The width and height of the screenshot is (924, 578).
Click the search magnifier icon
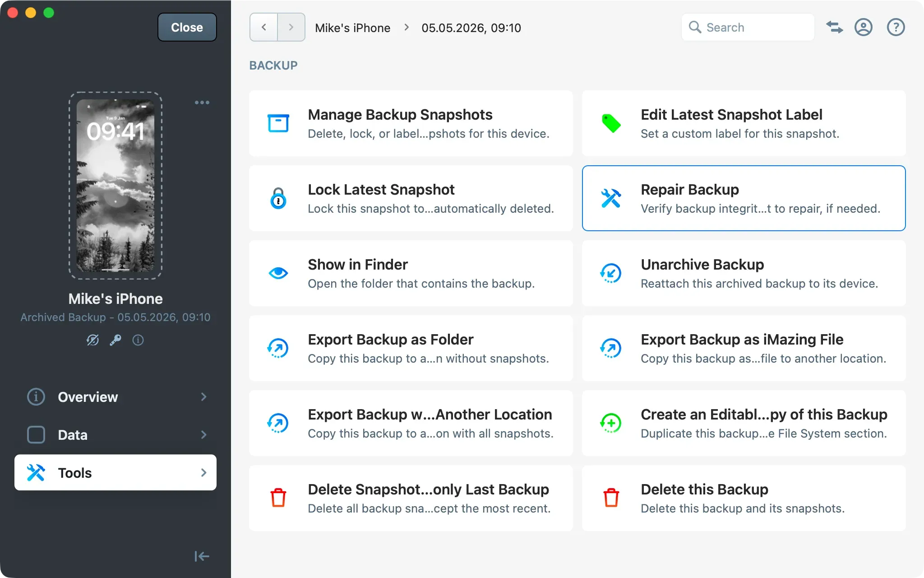[x=695, y=27]
